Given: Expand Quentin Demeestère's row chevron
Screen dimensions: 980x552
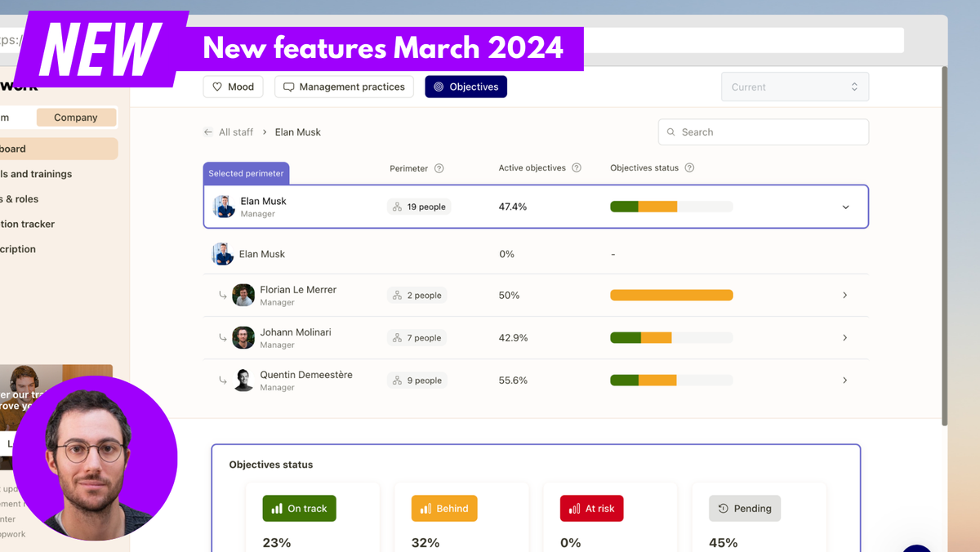Looking at the screenshot, I should (845, 380).
